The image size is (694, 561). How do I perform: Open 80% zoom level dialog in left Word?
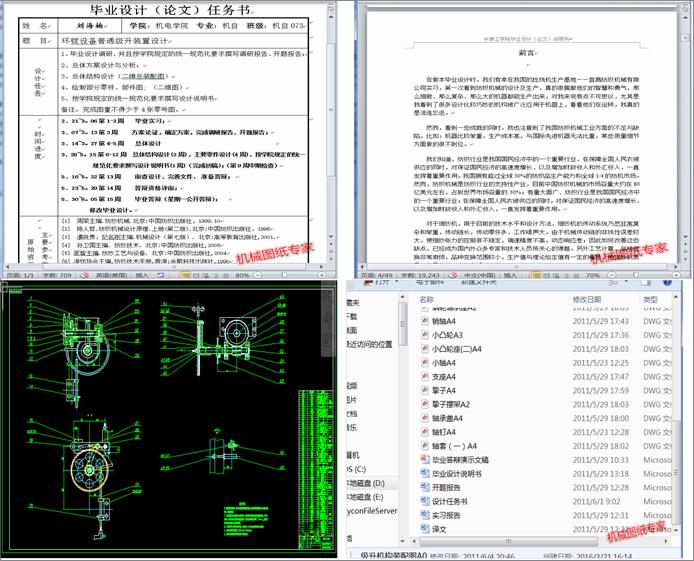242,275
